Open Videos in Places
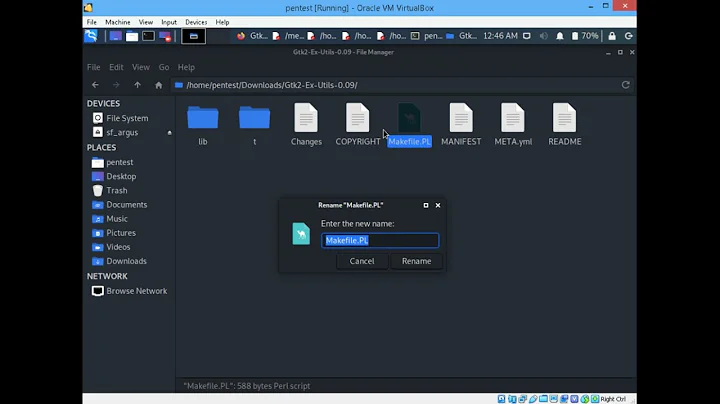Viewport: 720px width, 404px height. point(111,247)
